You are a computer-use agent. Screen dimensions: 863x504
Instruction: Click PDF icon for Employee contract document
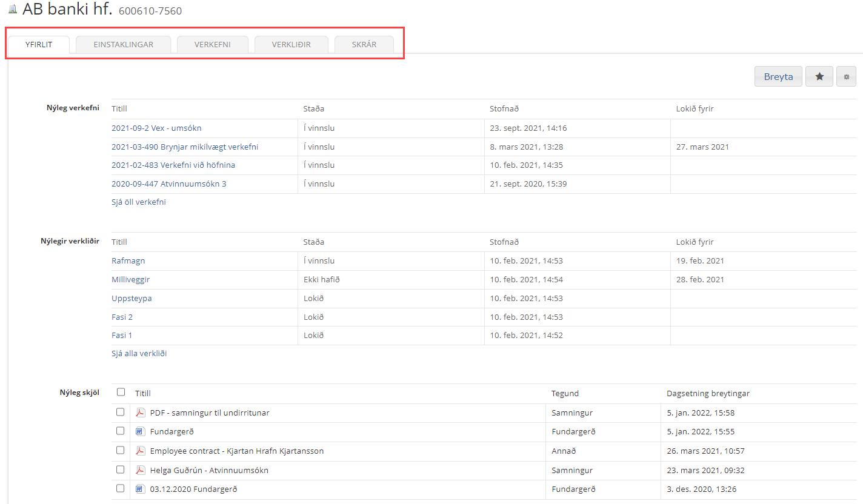point(140,451)
